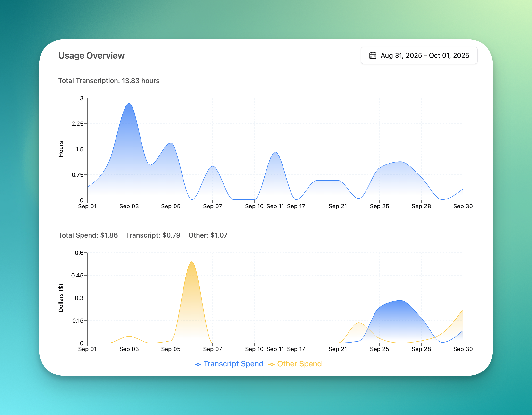The width and height of the screenshot is (532, 415).
Task: Click the blue Transcript Spend legend marker
Action: tap(198, 364)
